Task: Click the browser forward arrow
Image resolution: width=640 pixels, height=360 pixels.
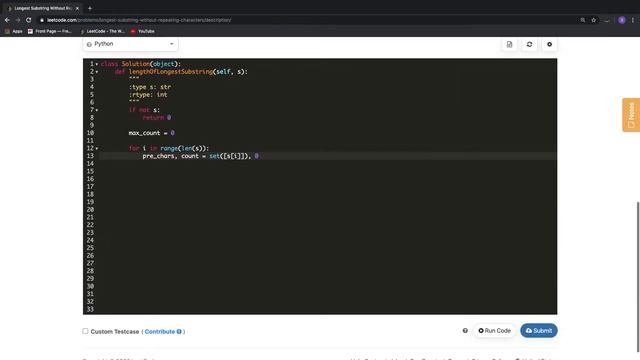Action: coord(18,20)
